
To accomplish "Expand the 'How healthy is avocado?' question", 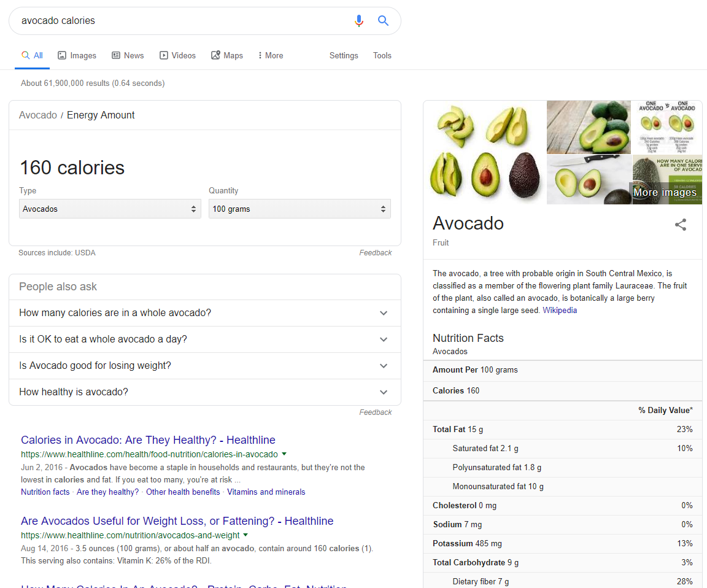I will (204, 392).
